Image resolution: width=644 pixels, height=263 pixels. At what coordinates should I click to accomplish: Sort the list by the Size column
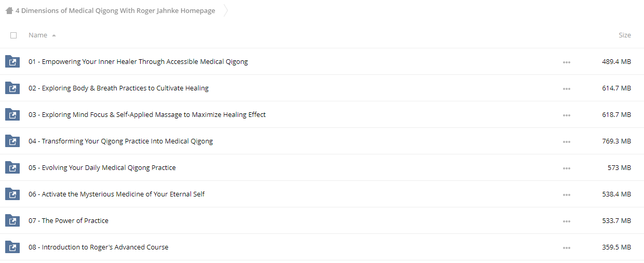(625, 35)
